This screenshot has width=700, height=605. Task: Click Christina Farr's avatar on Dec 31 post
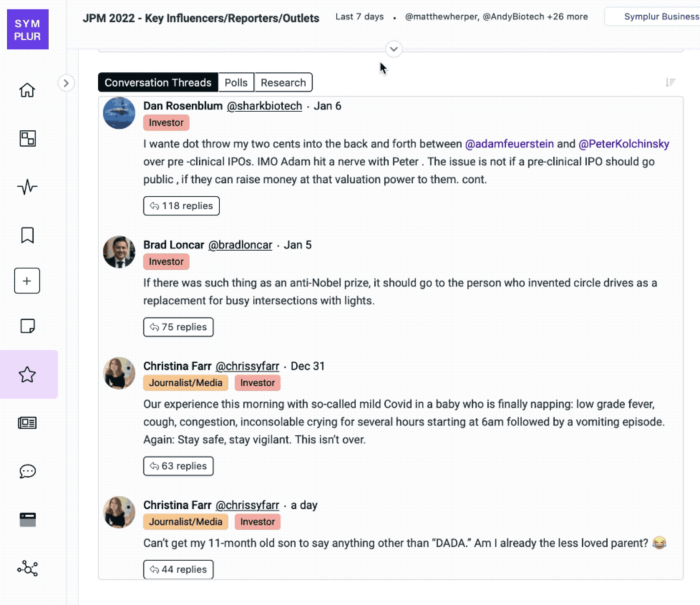click(x=119, y=373)
